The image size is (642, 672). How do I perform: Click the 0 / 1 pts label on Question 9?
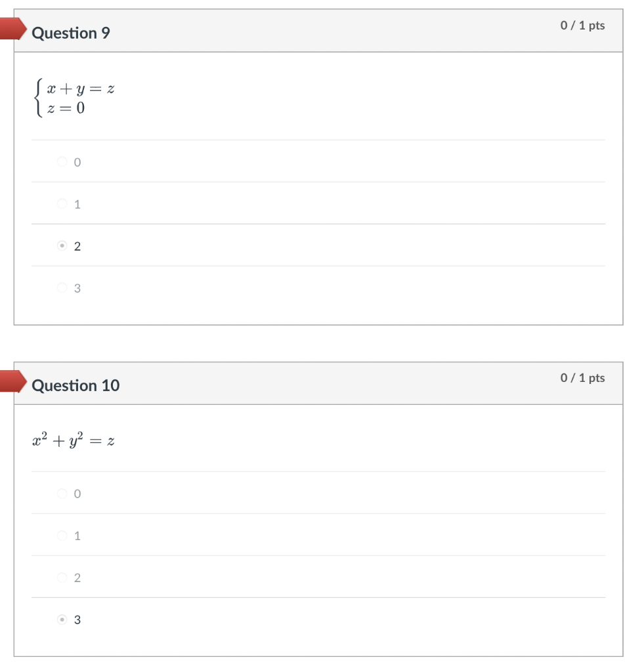584,26
